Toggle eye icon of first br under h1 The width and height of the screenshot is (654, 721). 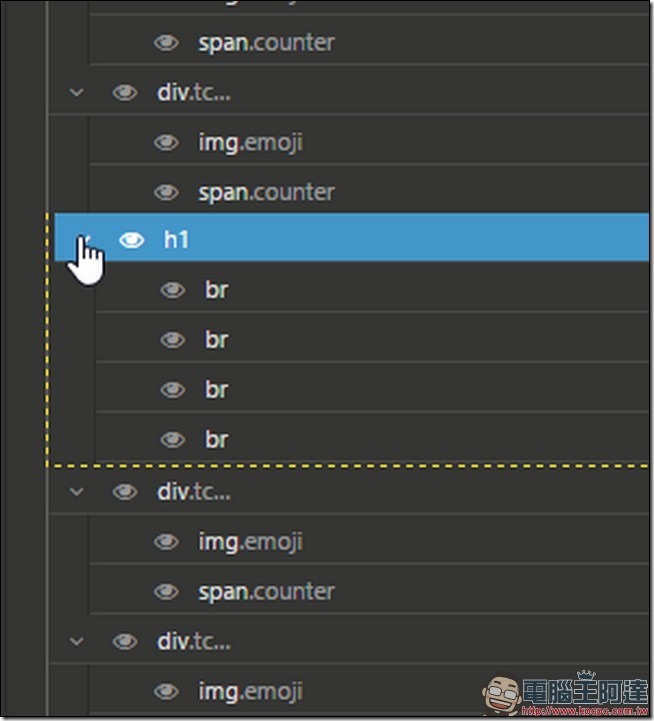[x=173, y=290]
